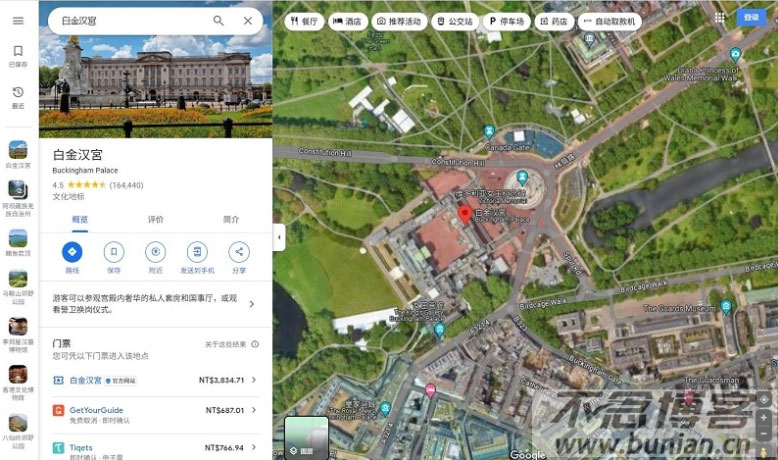Click the pink marker below A3214

(430, 391)
